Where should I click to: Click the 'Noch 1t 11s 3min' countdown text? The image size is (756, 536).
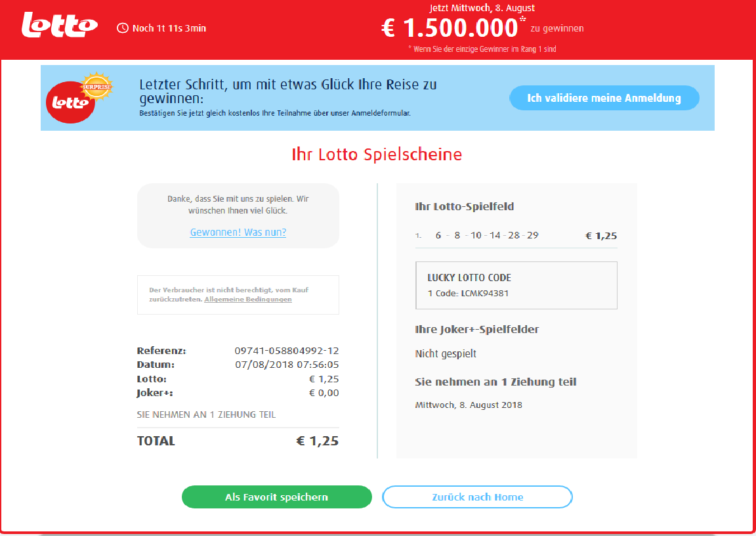pyautogui.click(x=169, y=28)
